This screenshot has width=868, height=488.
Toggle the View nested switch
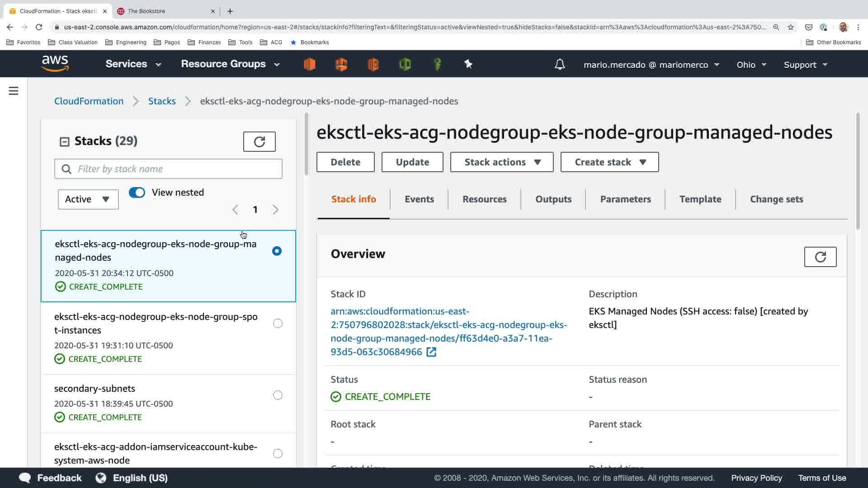pyautogui.click(x=137, y=192)
